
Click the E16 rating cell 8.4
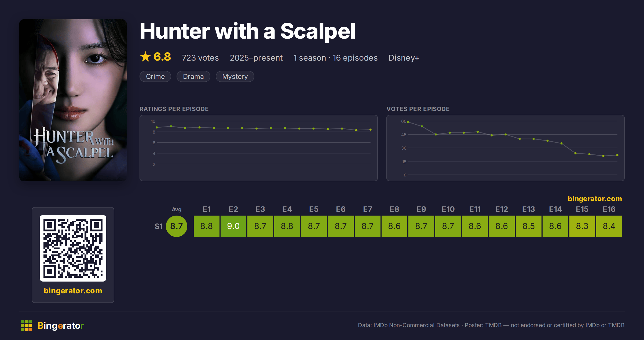[609, 226]
